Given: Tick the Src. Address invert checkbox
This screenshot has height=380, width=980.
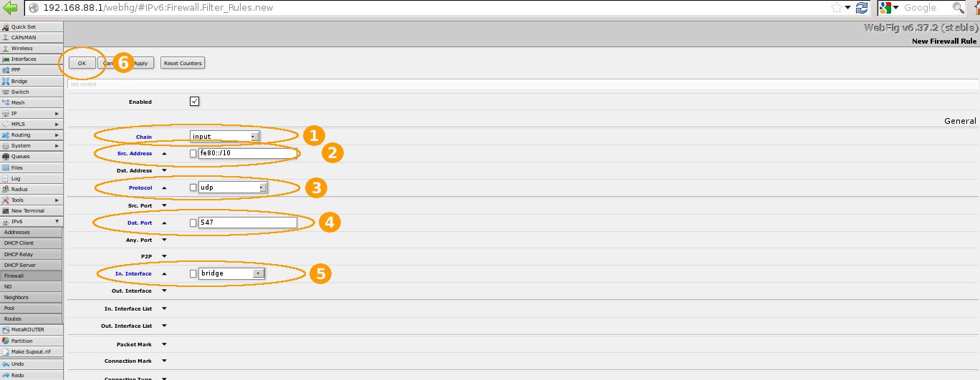Looking at the screenshot, I should (193, 153).
